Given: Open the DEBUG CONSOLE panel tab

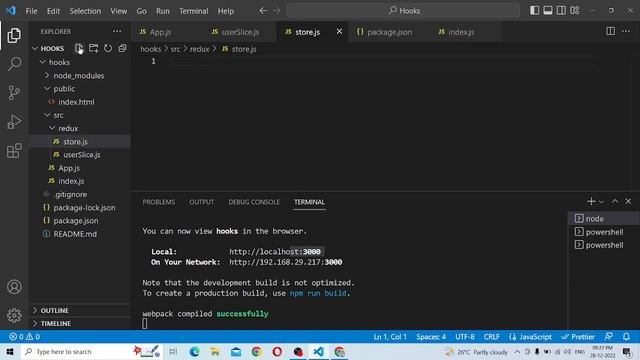Looking at the screenshot, I should click(x=254, y=202).
